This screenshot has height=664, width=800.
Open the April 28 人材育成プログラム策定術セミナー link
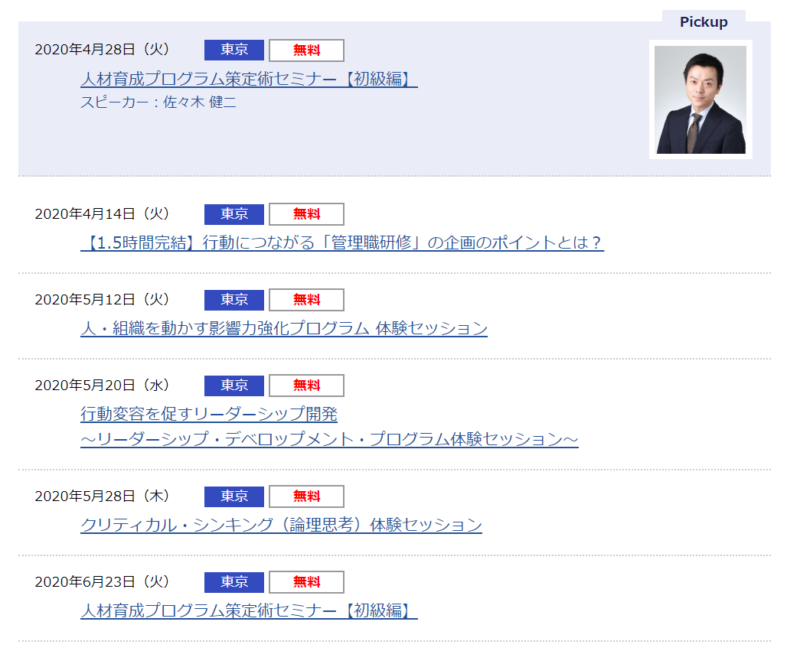[x=249, y=79]
